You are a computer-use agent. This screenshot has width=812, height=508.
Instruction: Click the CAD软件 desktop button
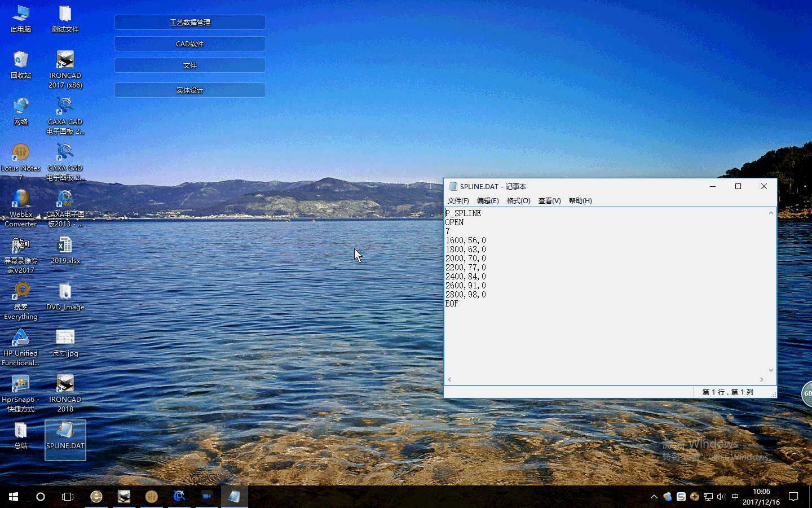point(190,44)
